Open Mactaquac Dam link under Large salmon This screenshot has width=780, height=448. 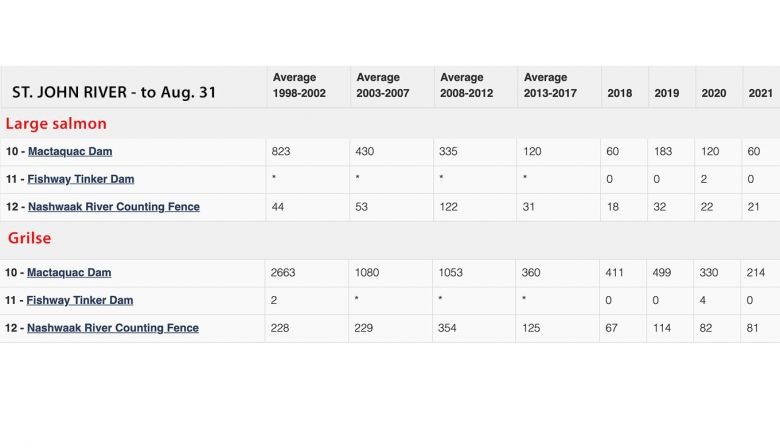(x=70, y=152)
